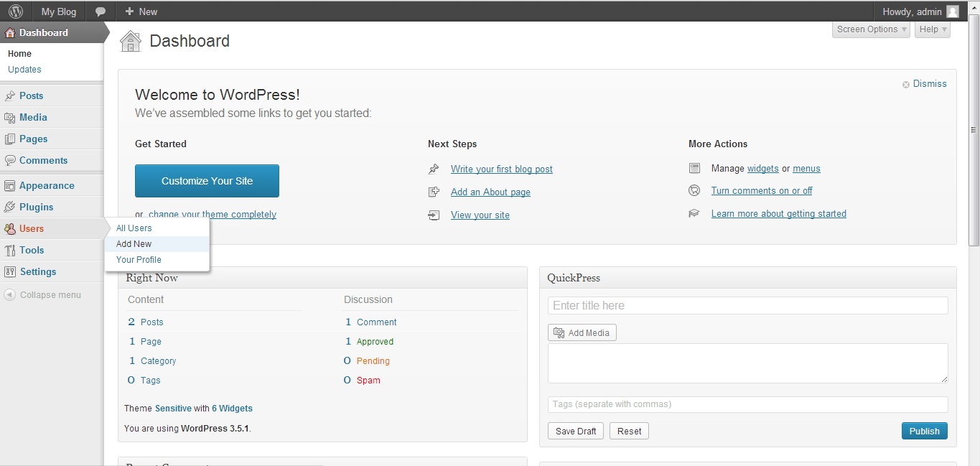The height and width of the screenshot is (466, 980).
Task: Click the admin avatar in top bar
Action: (x=953, y=11)
